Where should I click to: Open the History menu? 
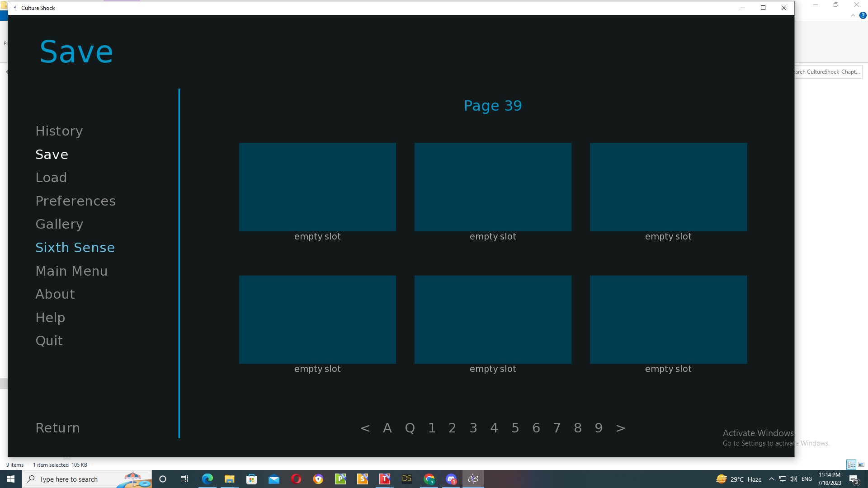pos(58,131)
